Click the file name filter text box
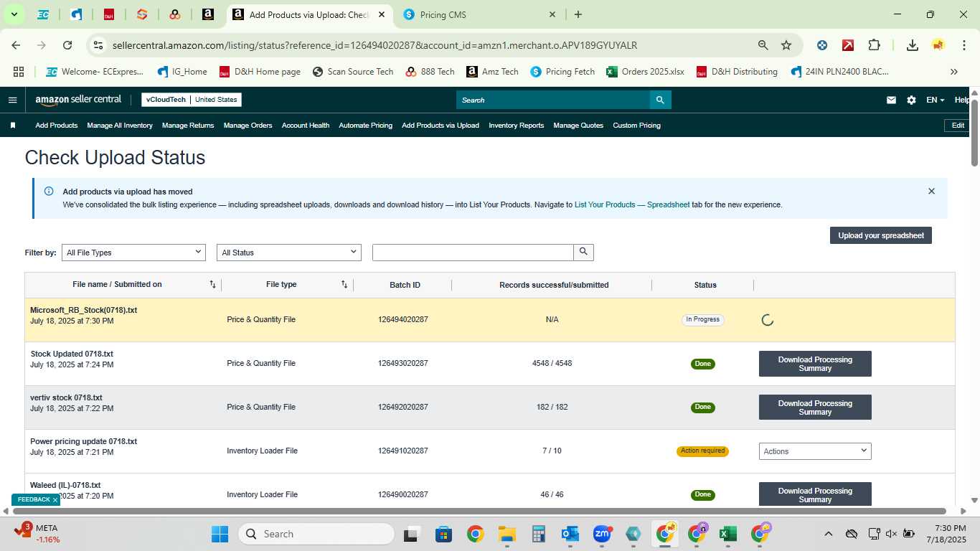The width and height of the screenshot is (980, 551). 473,252
